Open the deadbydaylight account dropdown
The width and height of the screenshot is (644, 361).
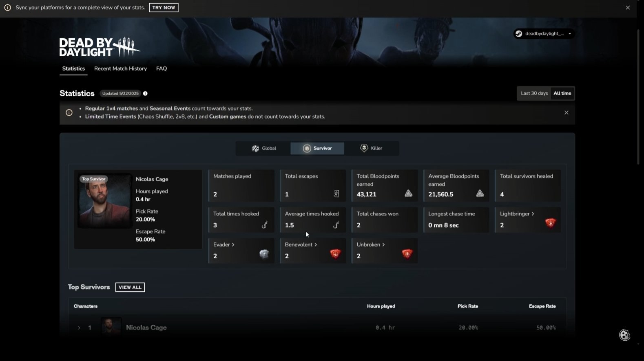544,34
